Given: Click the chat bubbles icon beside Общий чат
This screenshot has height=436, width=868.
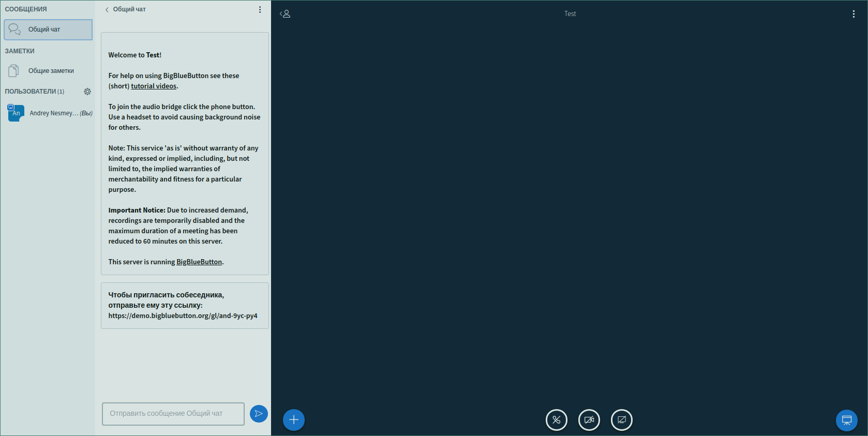Looking at the screenshot, I should (x=14, y=29).
